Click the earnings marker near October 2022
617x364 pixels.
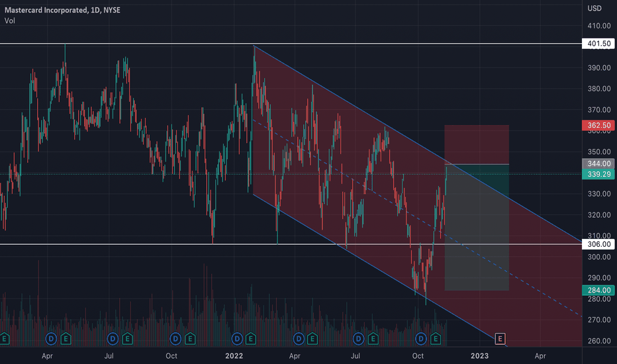[435, 338]
